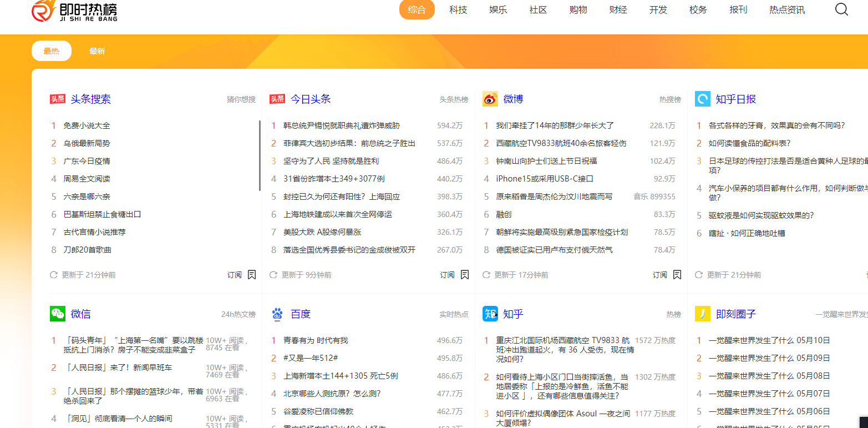This screenshot has height=428, width=868.
Task: Open 「人民日报」来了！新闻早班车 article
Action: click(119, 367)
